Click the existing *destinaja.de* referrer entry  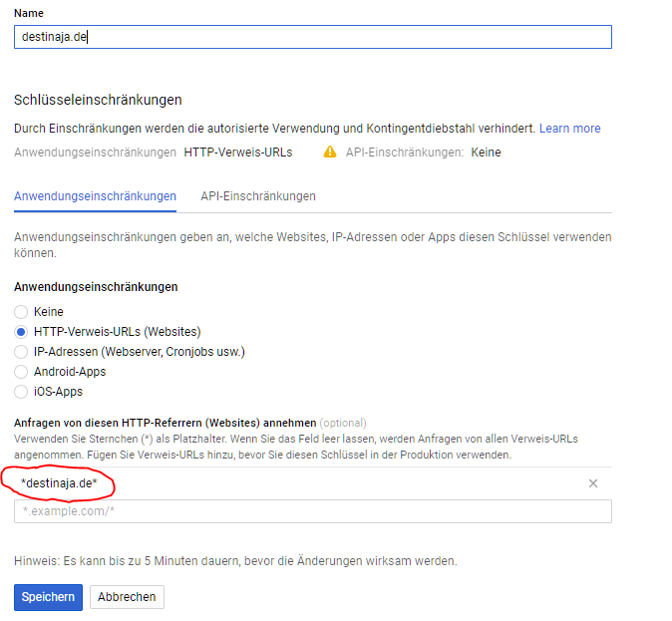click(x=60, y=483)
